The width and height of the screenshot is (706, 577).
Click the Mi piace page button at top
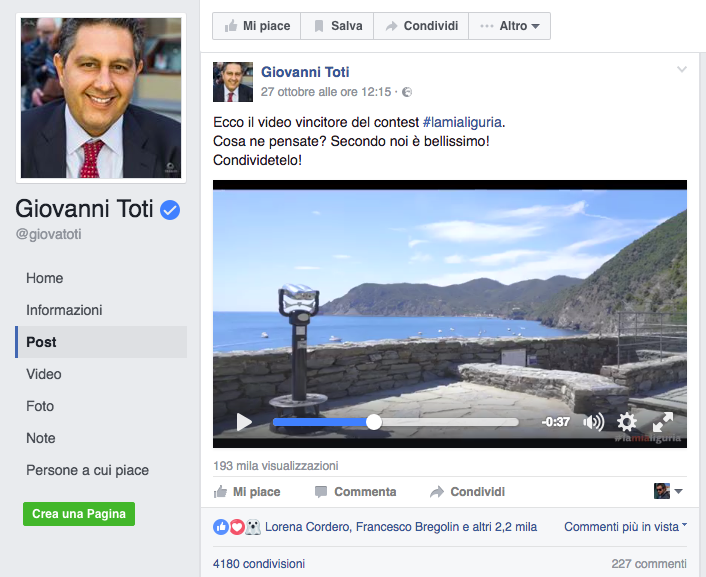(257, 26)
